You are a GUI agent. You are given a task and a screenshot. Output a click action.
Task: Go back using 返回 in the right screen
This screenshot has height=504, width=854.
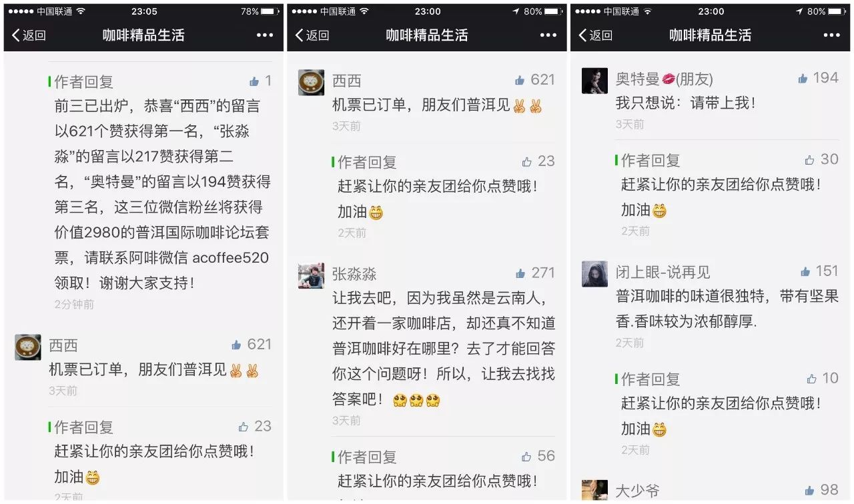pos(596,35)
